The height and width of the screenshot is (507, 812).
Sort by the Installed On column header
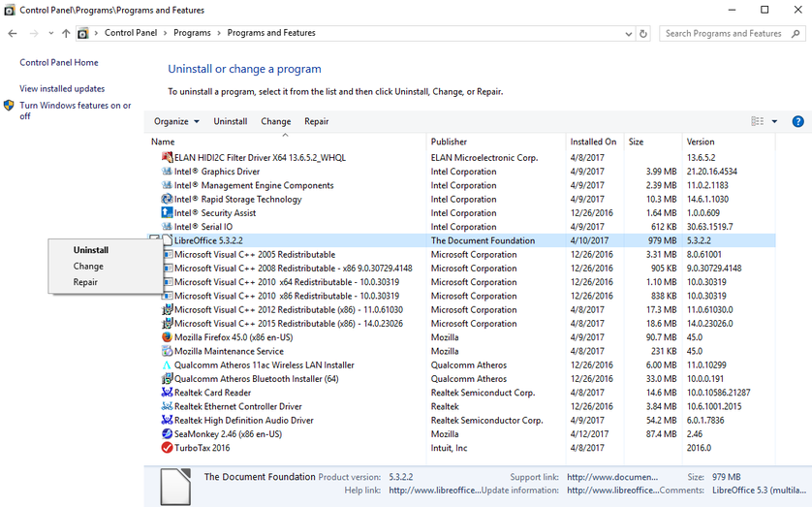[x=595, y=142]
